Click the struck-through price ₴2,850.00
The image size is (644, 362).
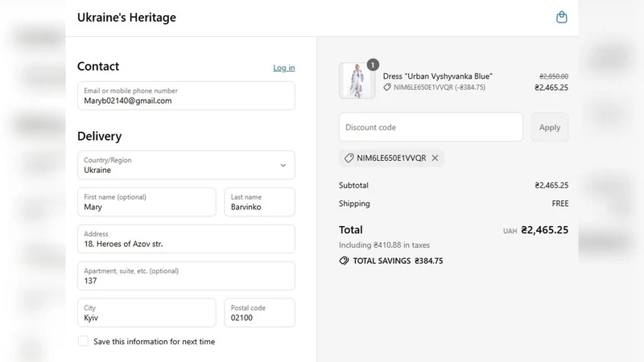pyautogui.click(x=554, y=76)
